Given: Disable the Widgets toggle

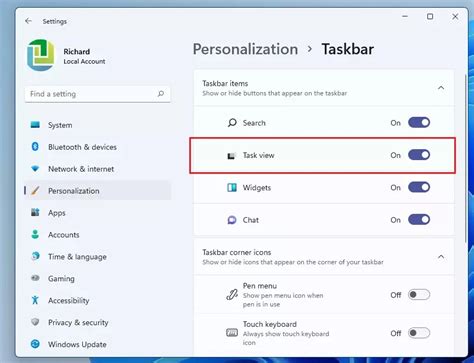Looking at the screenshot, I should (419, 187).
